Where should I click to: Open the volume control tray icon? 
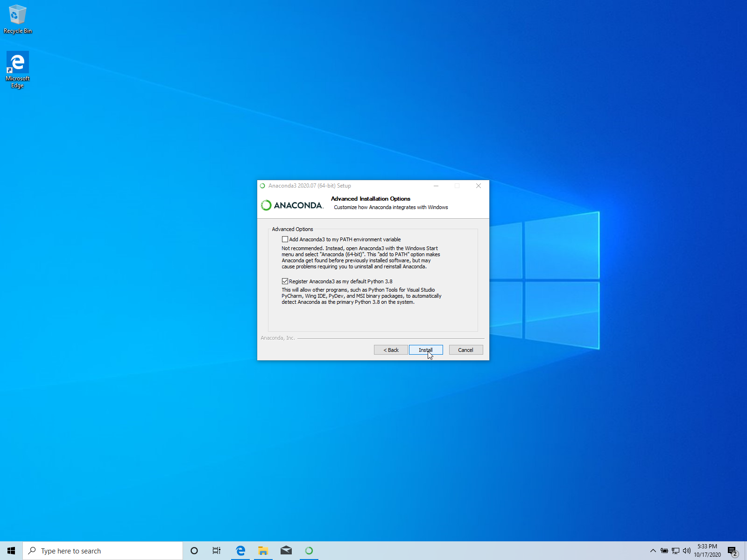687,551
